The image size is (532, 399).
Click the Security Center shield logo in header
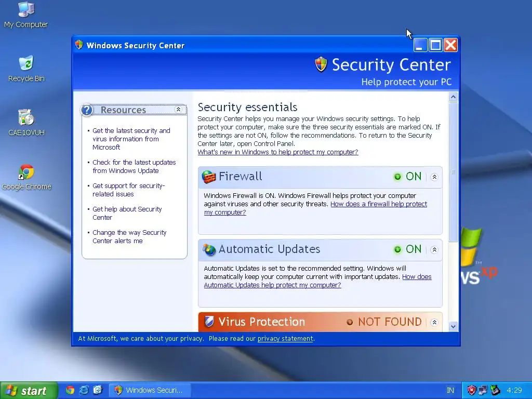click(321, 64)
